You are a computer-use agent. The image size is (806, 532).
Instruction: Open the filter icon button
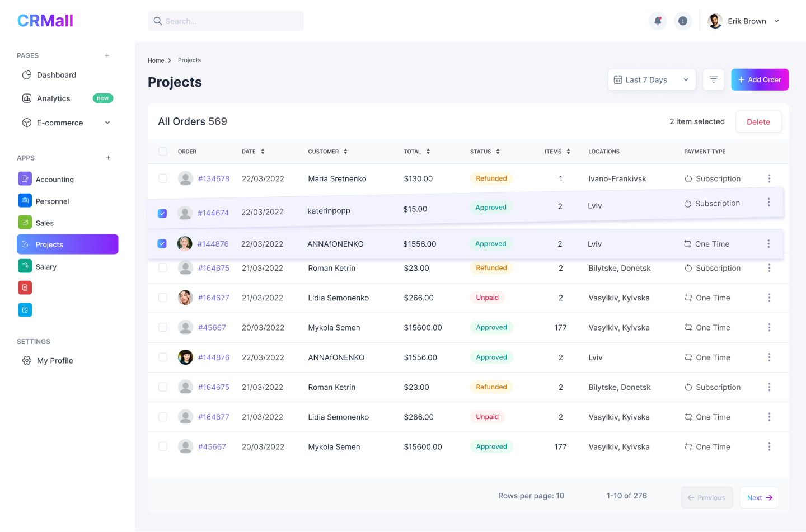pos(713,80)
